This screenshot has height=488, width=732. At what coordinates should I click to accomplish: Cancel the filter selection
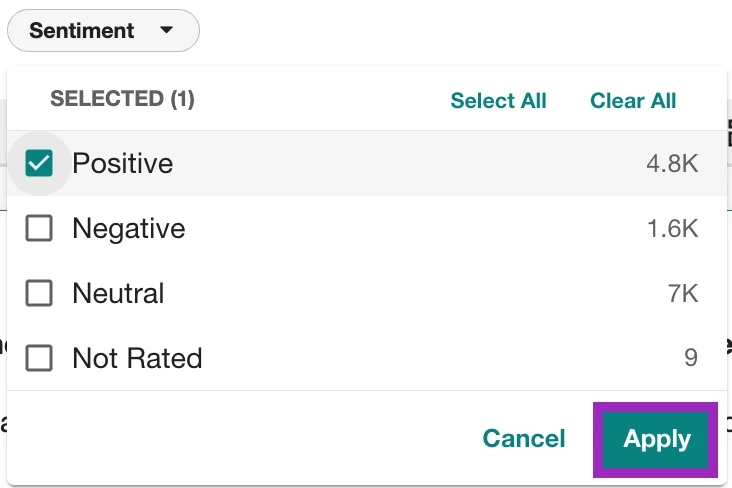coord(524,438)
